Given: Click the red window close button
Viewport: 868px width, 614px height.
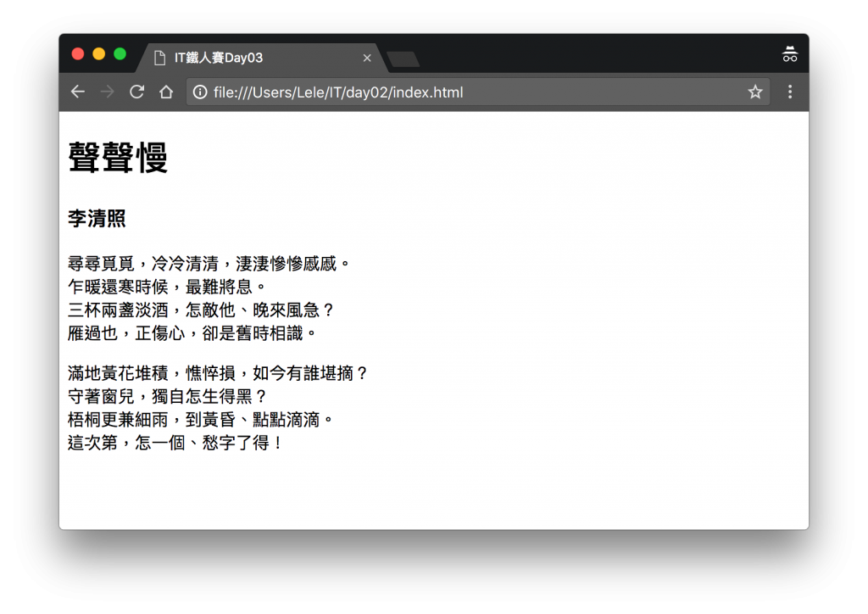Looking at the screenshot, I should (x=78, y=53).
